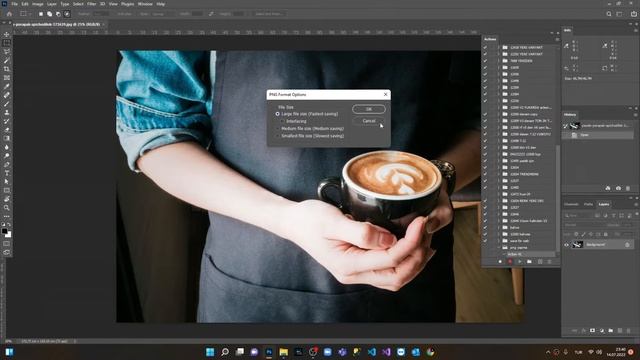Create new snapshot camera icon in History

pos(618,188)
